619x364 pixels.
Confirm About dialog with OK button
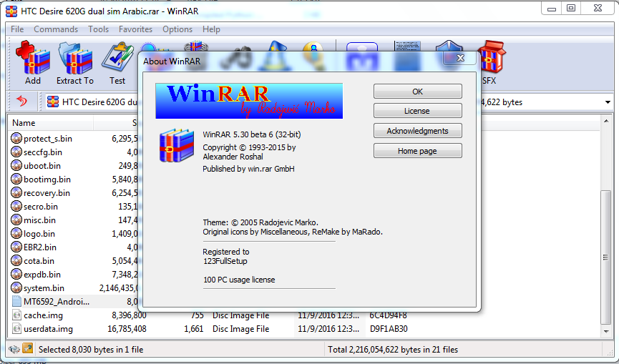417,92
